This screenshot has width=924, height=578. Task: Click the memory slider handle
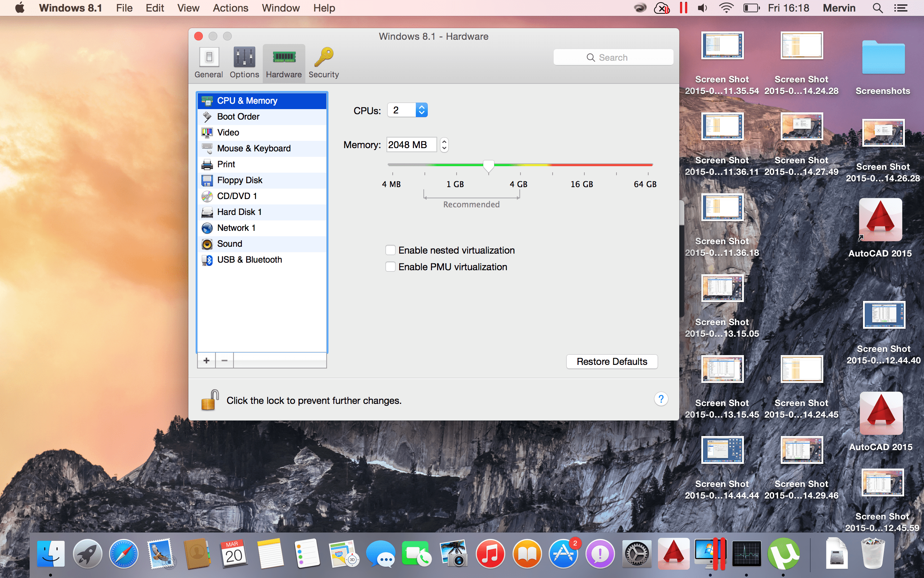(488, 166)
